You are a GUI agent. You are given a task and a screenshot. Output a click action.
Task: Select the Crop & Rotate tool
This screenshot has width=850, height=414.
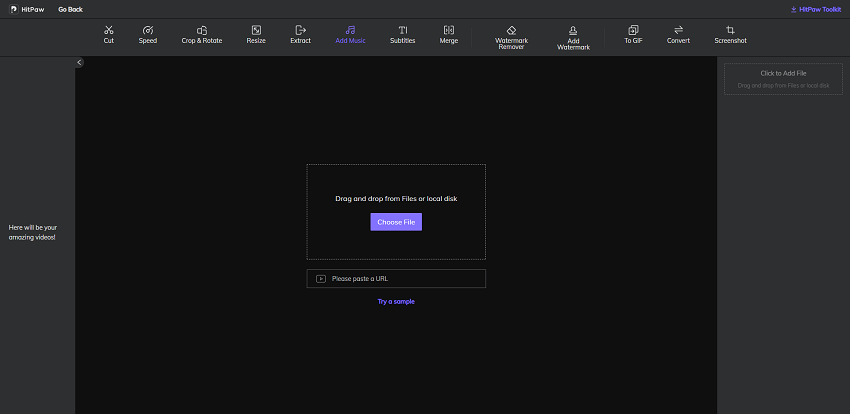click(202, 35)
